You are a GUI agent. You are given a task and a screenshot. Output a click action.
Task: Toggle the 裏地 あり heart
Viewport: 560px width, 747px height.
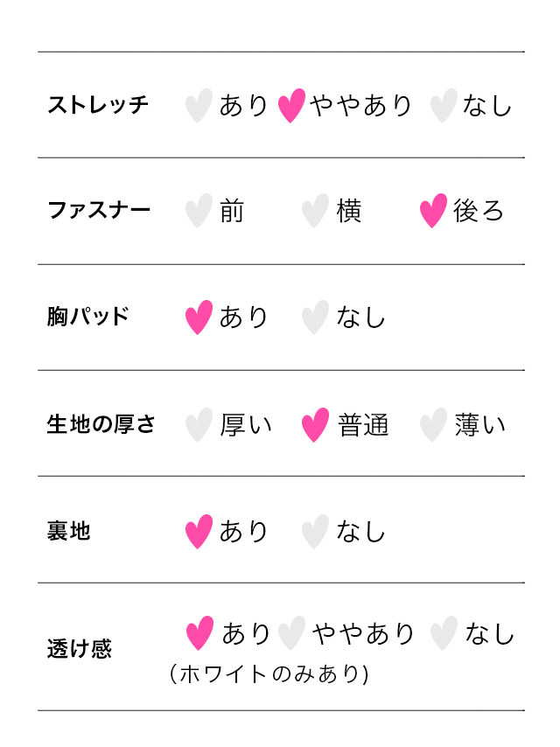tap(199, 531)
